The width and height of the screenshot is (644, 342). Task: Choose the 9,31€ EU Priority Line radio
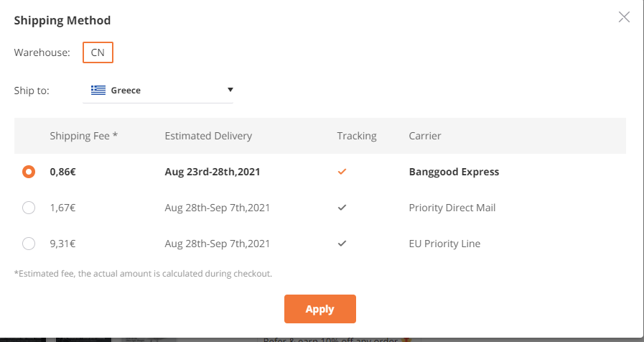(x=29, y=244)
